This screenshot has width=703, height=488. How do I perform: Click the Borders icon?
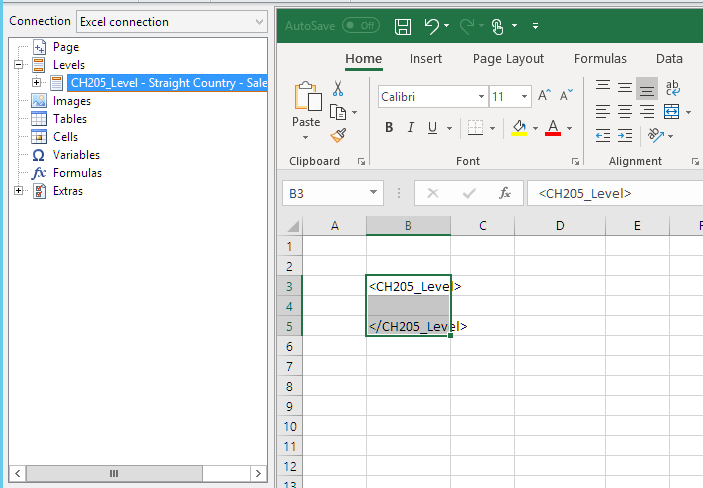(x=475, y=128)
